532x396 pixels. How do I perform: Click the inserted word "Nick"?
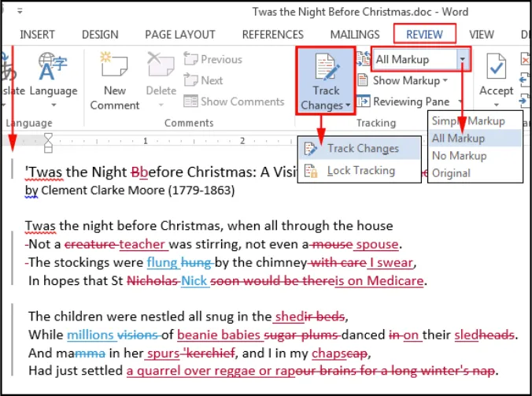tap(194, 281)
